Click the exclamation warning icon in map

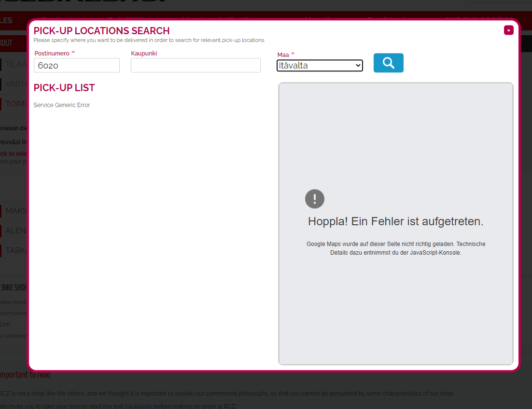tap(315, 199)
